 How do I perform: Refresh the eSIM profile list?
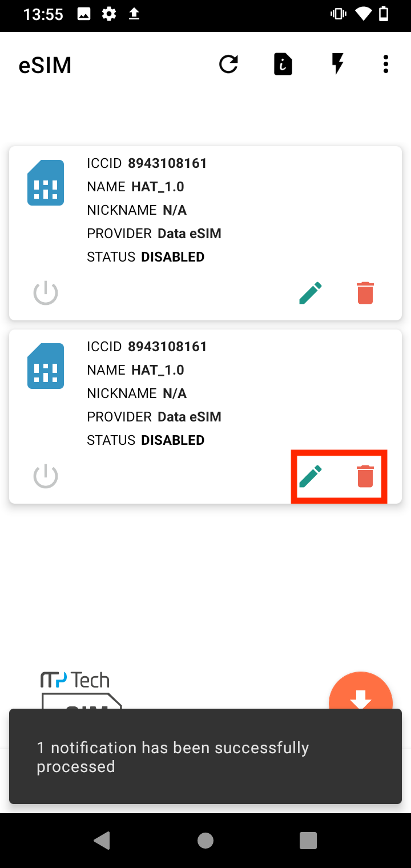tap(228, 64)
